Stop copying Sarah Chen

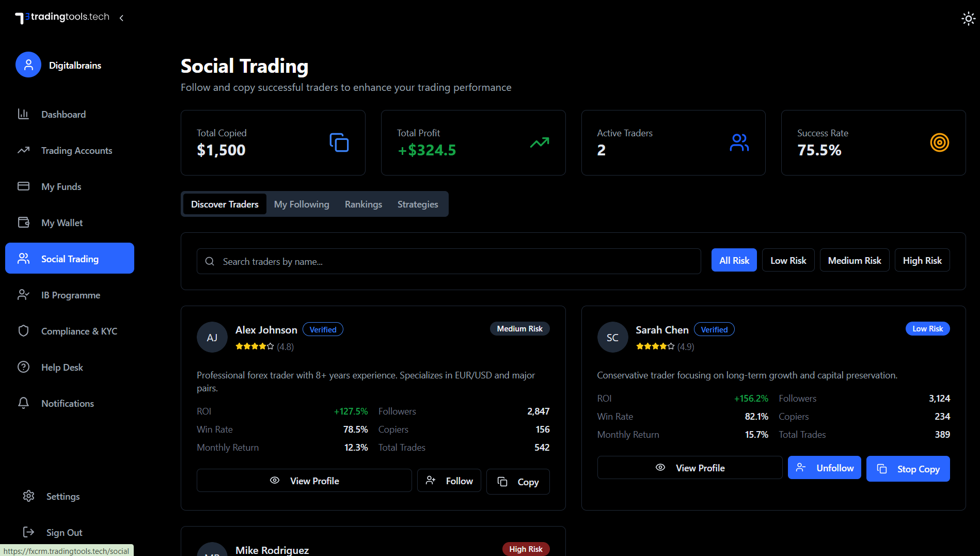[908, 468]
